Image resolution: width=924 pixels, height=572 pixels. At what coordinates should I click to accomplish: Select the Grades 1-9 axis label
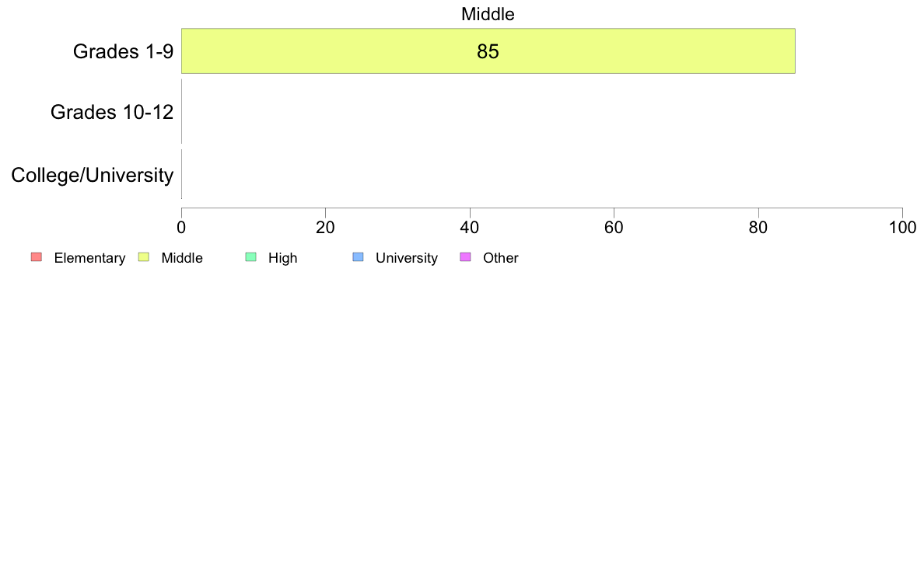pyautogui.click(x=123, y=51)
